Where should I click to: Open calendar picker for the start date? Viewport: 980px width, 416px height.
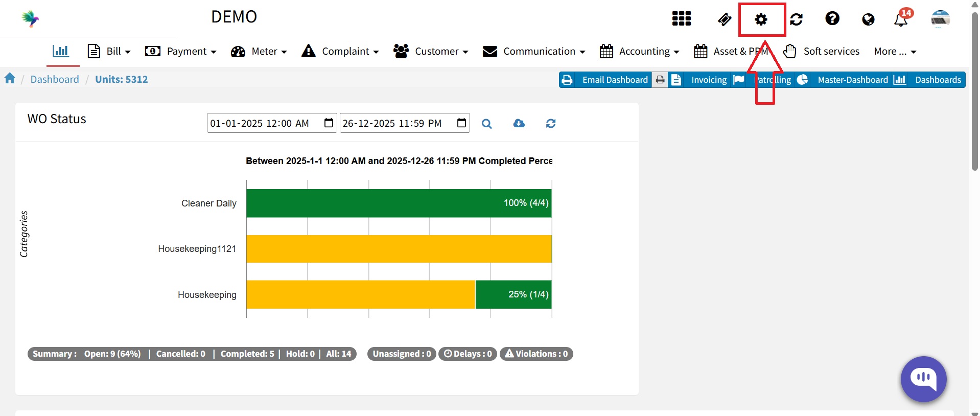tap(329, 123)
